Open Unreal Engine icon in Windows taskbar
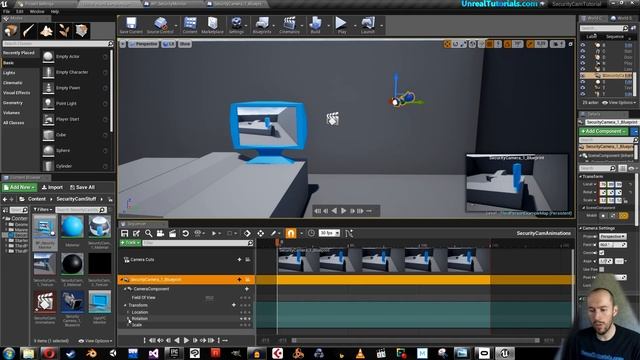 505,353
